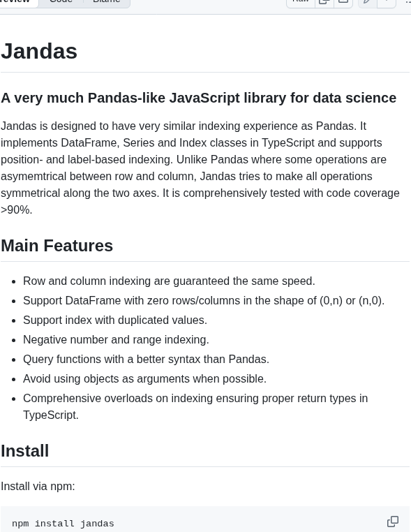The image size is (411, 532).
Task: Click the Install section heading
Action: pyautogui.click(x=24, y=451)
